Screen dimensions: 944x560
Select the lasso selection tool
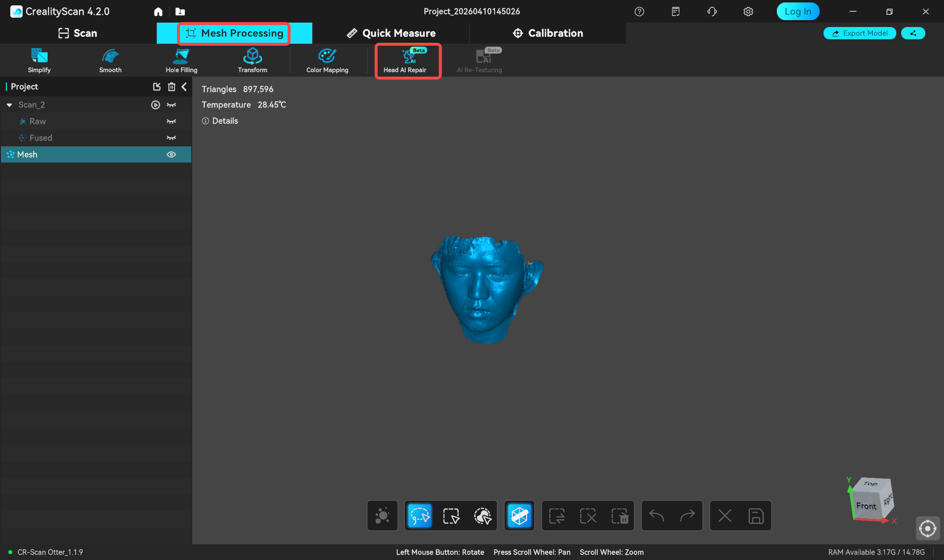pos(420,516)
